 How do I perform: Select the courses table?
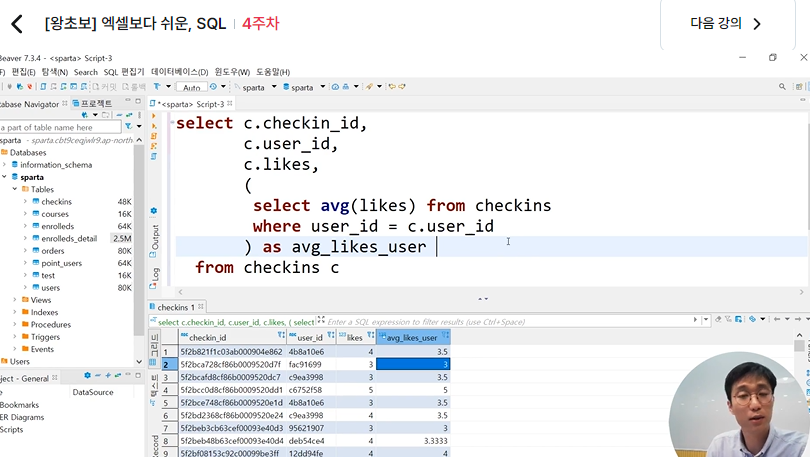[x=55, y=214]
